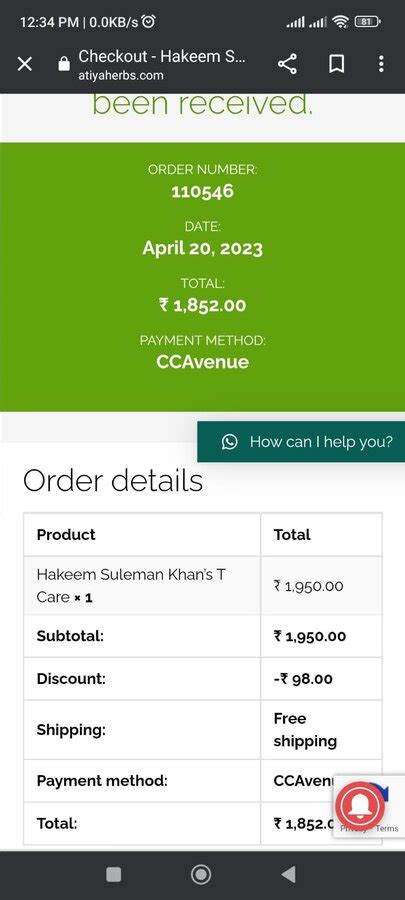405x900 pixels.
Task: Tap the padlock site security icon
Action: click(x=64, y=63)
